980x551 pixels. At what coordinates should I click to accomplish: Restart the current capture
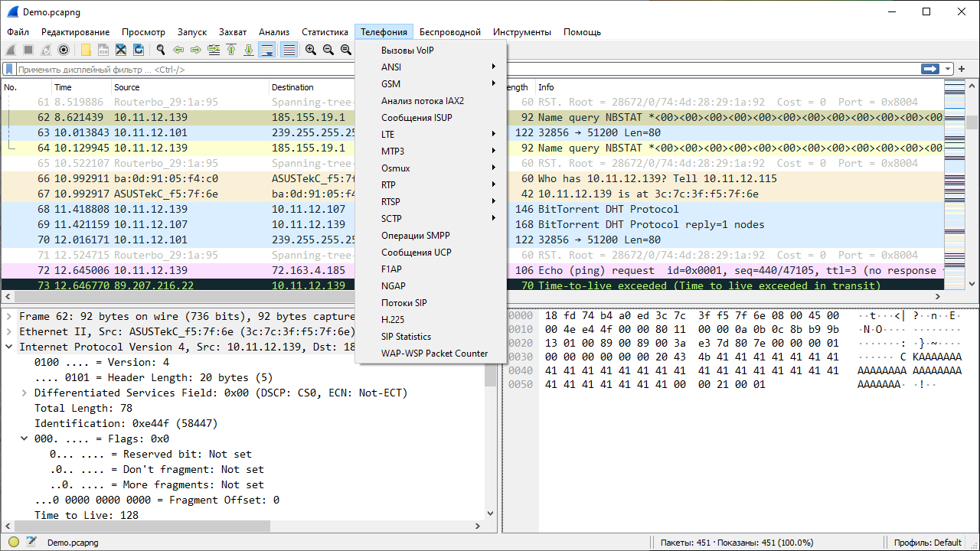45,50
